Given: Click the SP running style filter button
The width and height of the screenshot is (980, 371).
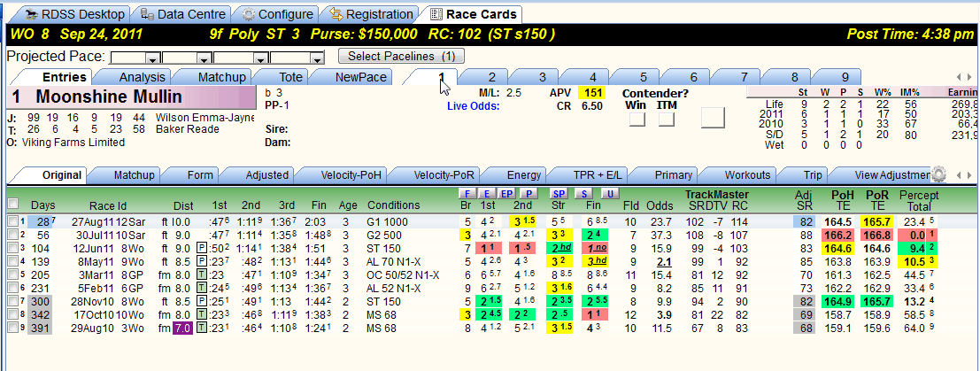Looking at the screenshot, I should [558, 194].
